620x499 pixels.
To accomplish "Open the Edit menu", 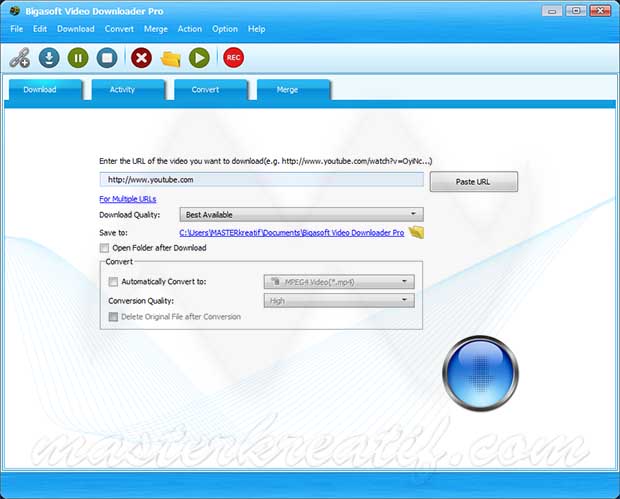I will [x=40, y=29].
